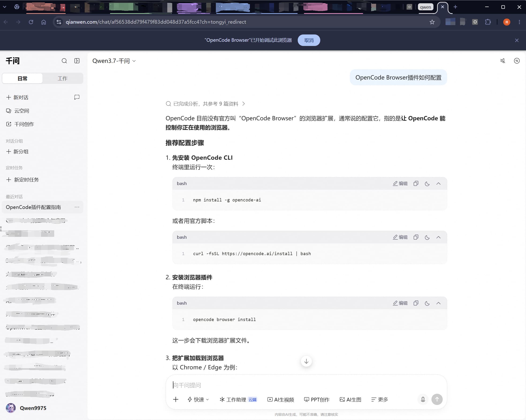Collapse the npm install code block
This screenshot has height=420, width=526.
tap(438, 183)
